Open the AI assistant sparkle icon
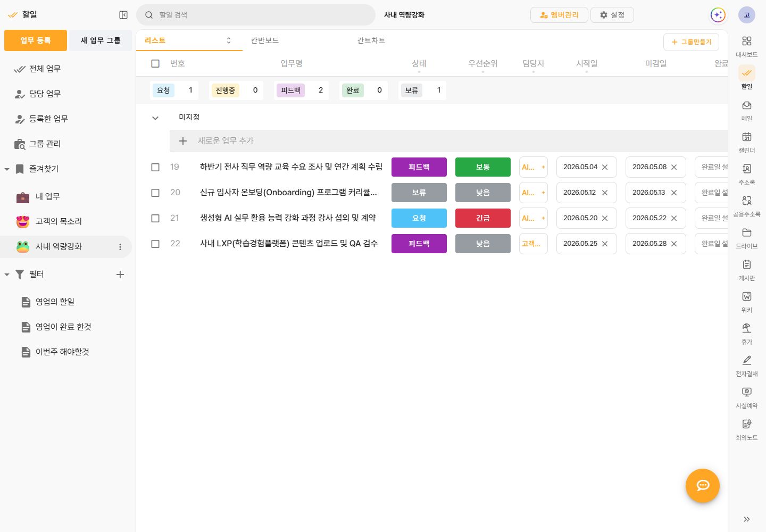 tap(718, 15)
